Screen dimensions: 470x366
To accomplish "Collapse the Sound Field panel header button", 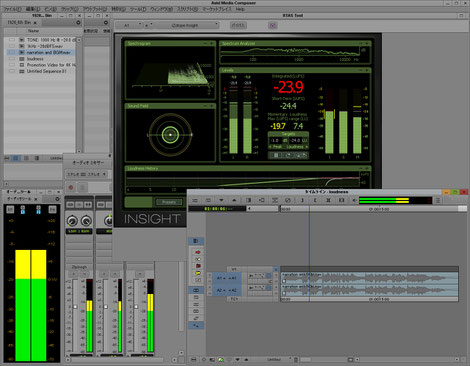I will [x=205, y=106].
